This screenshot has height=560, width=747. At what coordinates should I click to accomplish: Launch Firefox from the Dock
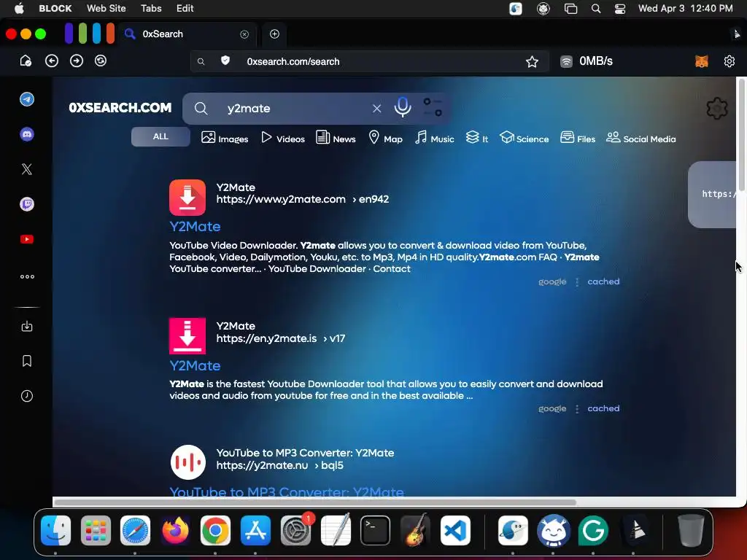coord(175,530)
